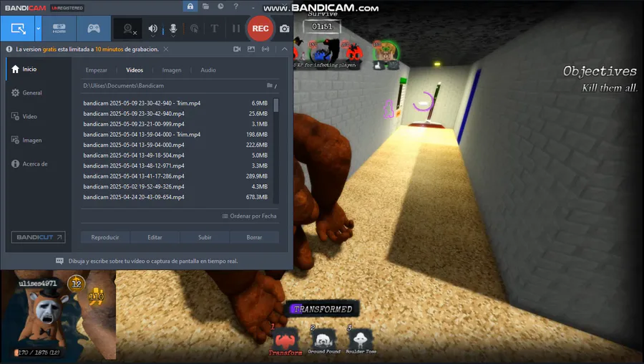Switch to game recording mode

pos(94,29)
